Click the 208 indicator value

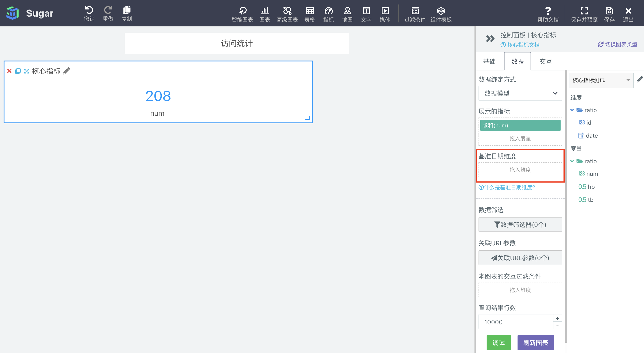pyautogui.click(x=158, y=96)
